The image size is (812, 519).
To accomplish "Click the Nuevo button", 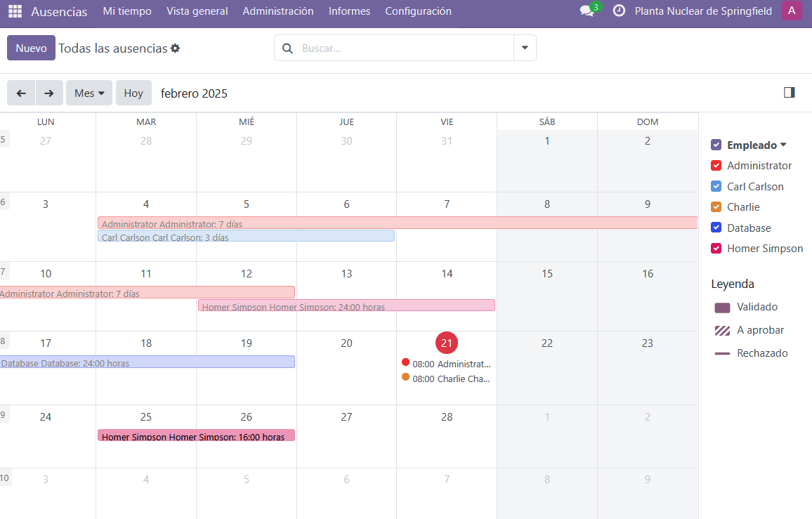I will [31, 48].
